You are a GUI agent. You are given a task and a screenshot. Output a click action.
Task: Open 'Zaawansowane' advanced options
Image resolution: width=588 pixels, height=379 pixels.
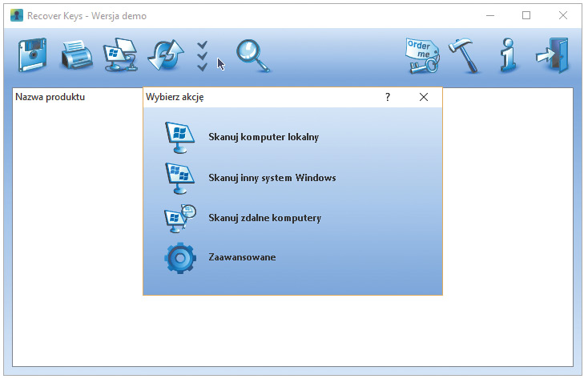[242, 257]
